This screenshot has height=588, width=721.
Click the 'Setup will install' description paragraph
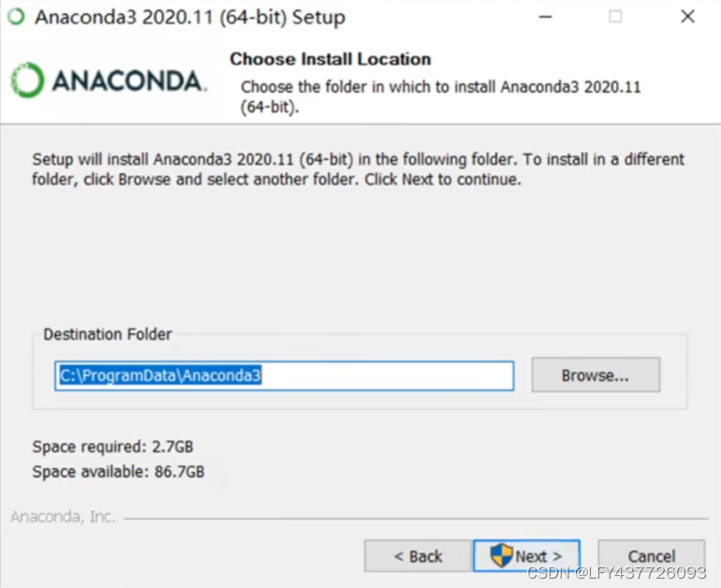[359, 169]
